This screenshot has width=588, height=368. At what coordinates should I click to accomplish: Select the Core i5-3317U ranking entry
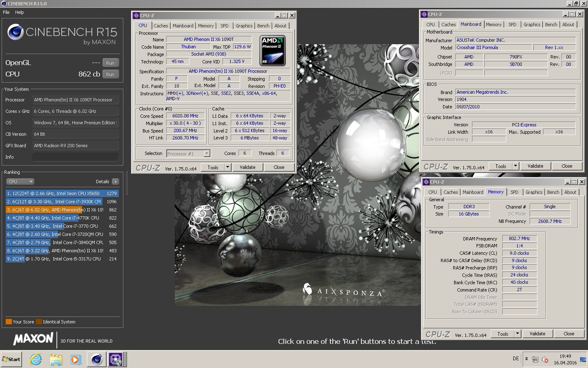pos(62,259)
